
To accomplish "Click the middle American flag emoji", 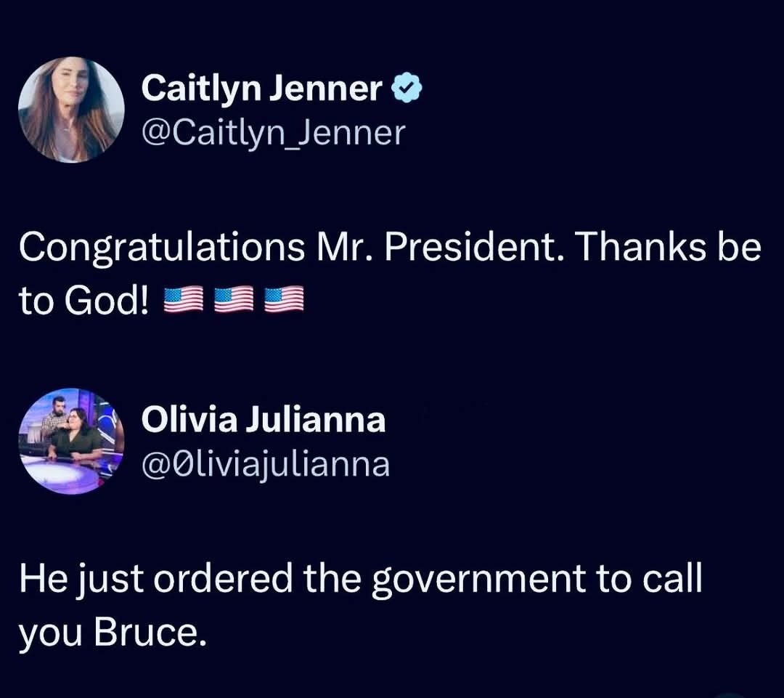I will [234, 300].
